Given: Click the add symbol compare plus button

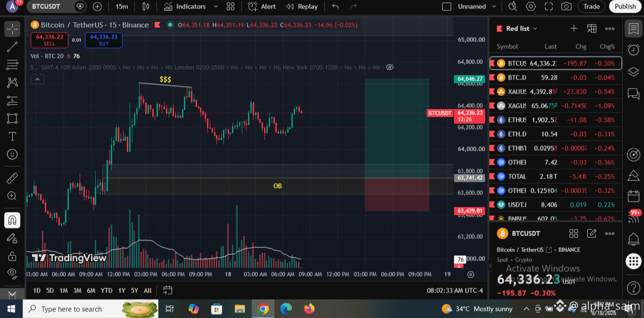Looking at the screenshot, I should [97, 7].
